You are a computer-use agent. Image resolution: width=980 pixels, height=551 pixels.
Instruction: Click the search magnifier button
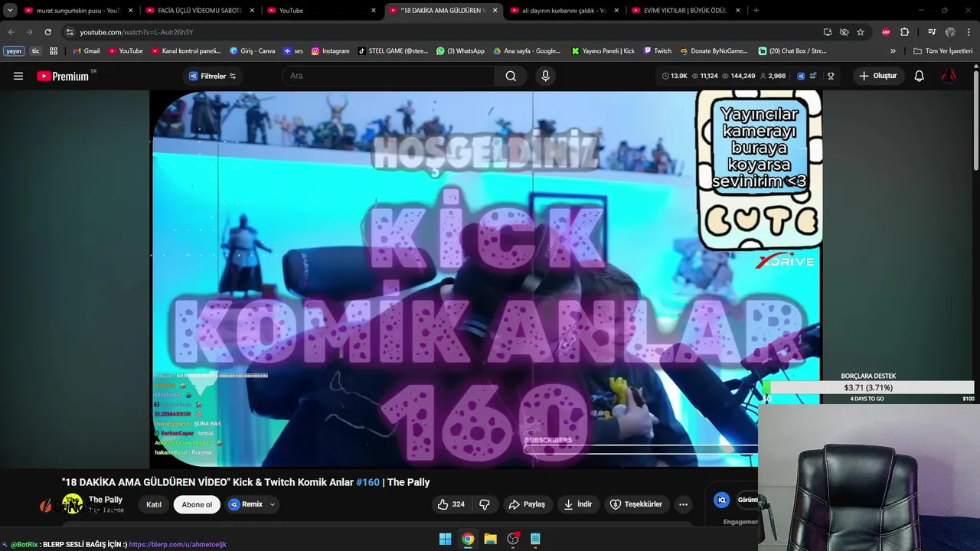coord(511,76)
